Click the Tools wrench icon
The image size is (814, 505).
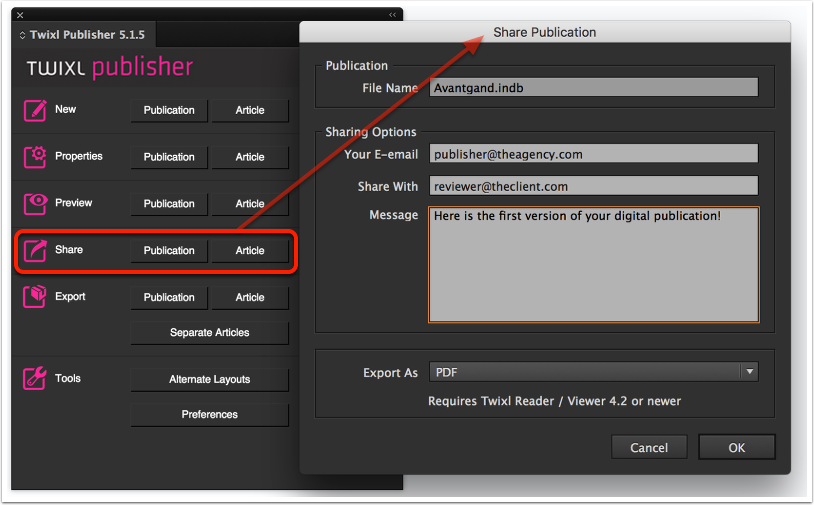click(x=35, y=378)
